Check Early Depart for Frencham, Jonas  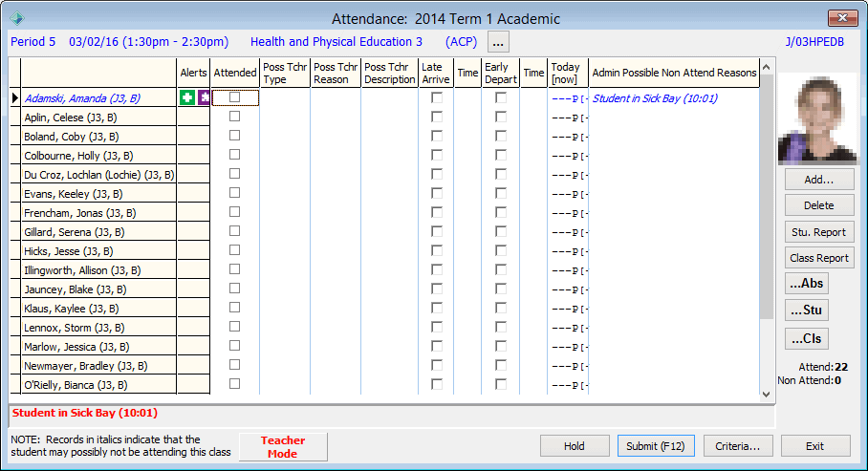tap(501, 212)
